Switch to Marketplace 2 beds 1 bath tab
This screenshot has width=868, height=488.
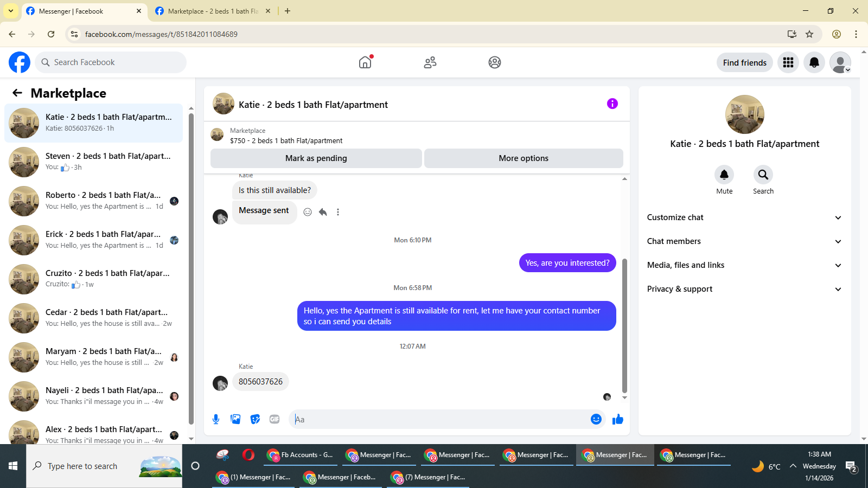pos(213,11)
